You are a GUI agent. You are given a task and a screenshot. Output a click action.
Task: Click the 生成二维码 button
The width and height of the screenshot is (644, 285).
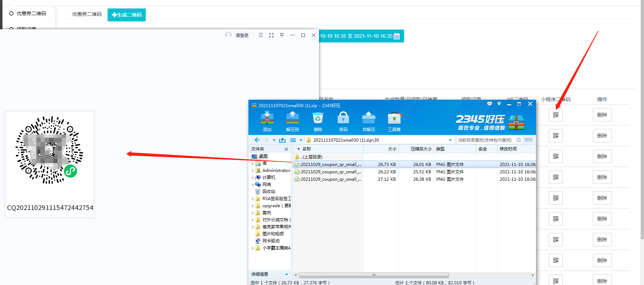tap(126, 15)
